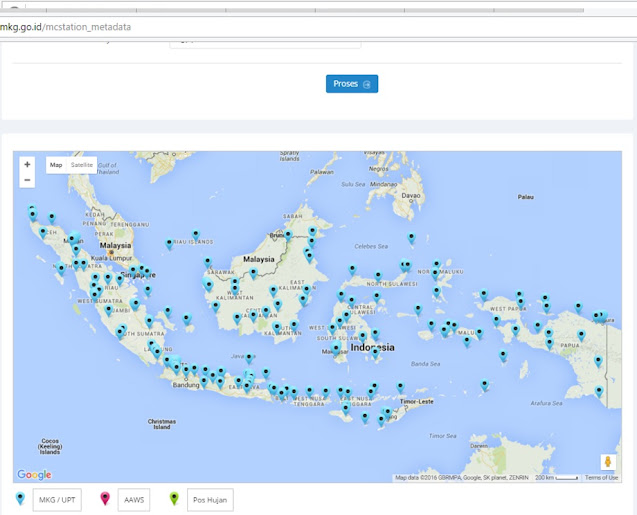This screenshot has width=637, height=515.
Task: Select the station marker beside the ACEH label
Action: (x=43, y=233)
